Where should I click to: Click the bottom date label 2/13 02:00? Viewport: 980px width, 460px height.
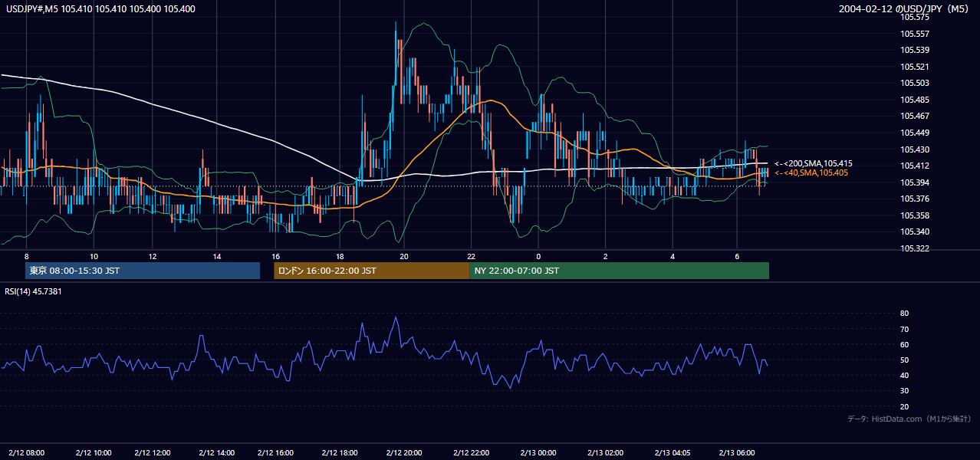[606, 452]
